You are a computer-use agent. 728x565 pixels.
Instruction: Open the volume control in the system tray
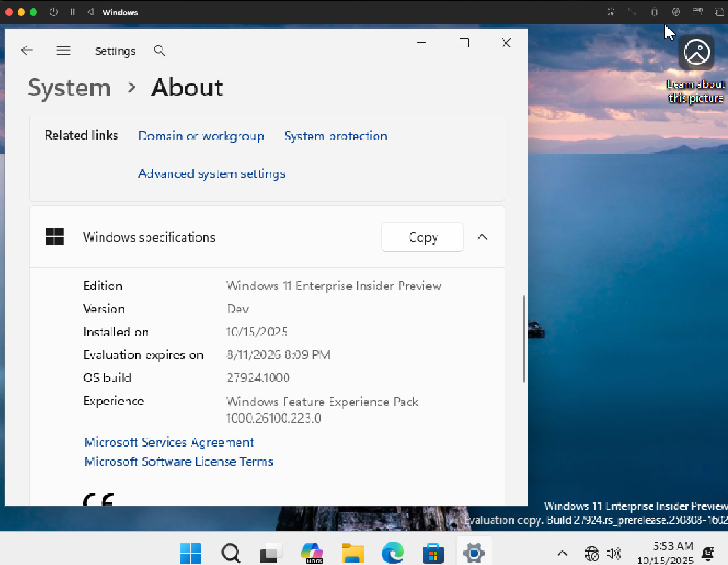pyautogui.click(x=613, y=553)
